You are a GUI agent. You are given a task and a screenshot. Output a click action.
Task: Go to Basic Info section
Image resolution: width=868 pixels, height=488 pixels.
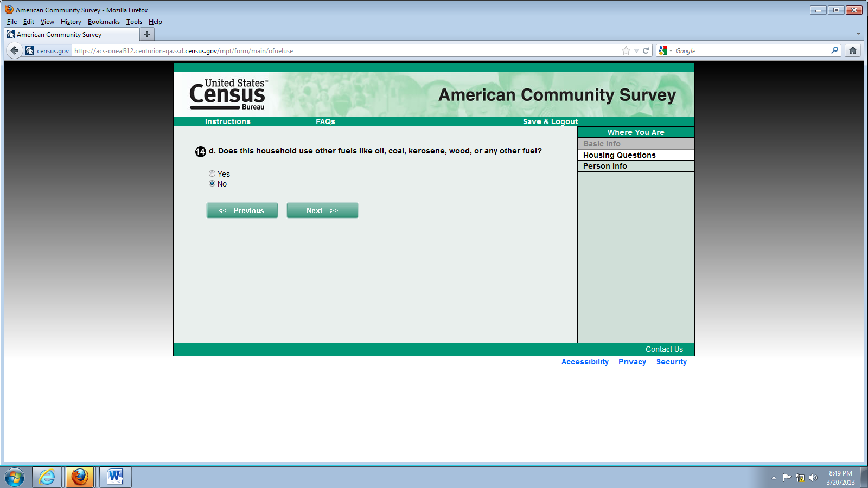coord(636,144)
